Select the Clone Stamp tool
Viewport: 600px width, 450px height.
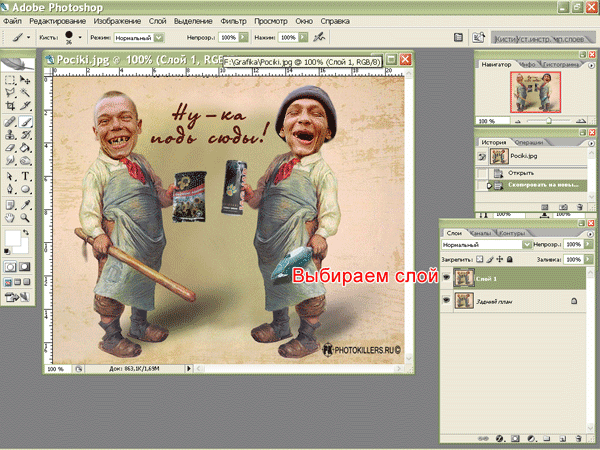(x=10, y=135)
